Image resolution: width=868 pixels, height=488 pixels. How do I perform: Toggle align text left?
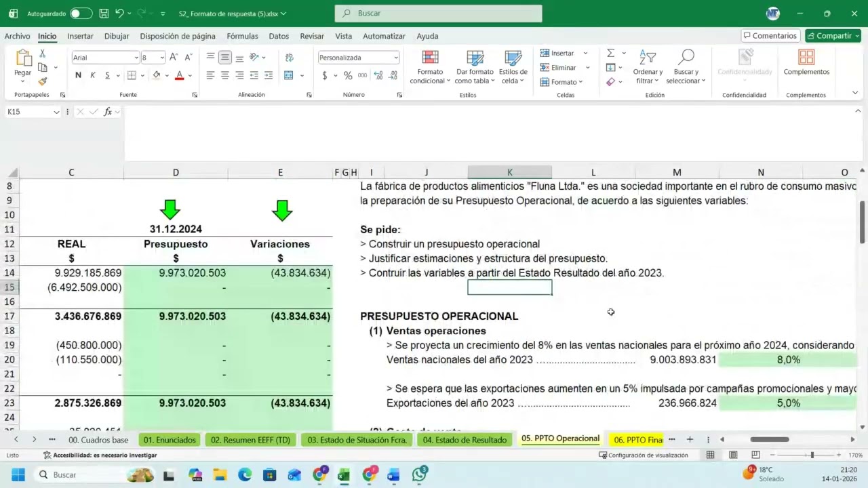point(211,75)
